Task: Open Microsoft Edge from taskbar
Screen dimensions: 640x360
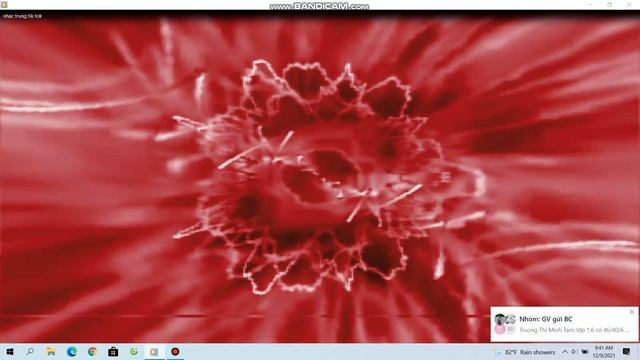Action: click(x=72, y=351)
